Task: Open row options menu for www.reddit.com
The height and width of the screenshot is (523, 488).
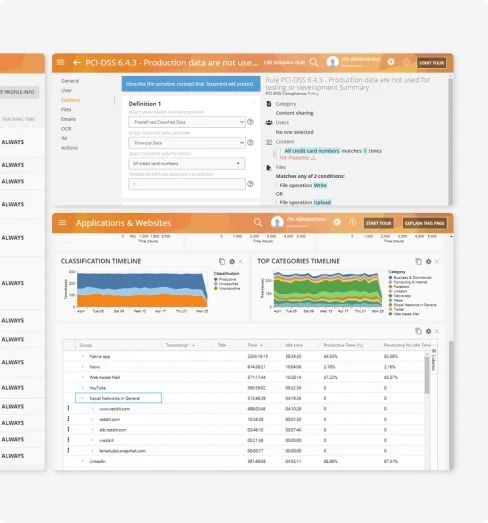Action: click(x=68, y=408)
